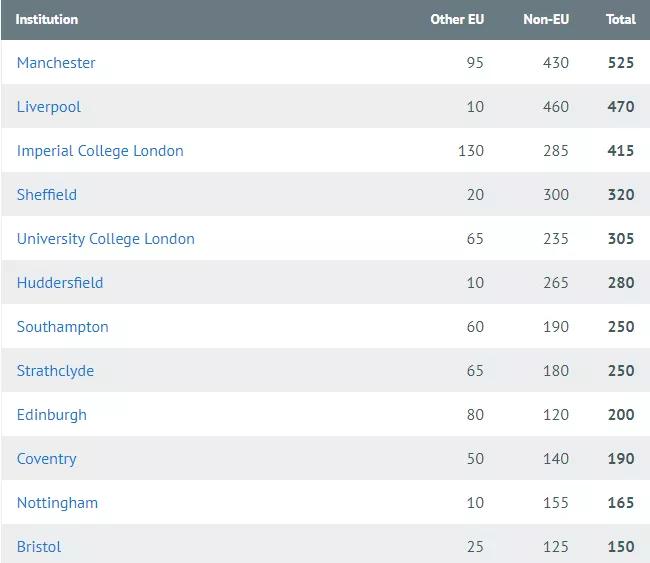Screen dimensions: 650x563
Task: Open the Southampton institution link
Action: pos(63,327)
